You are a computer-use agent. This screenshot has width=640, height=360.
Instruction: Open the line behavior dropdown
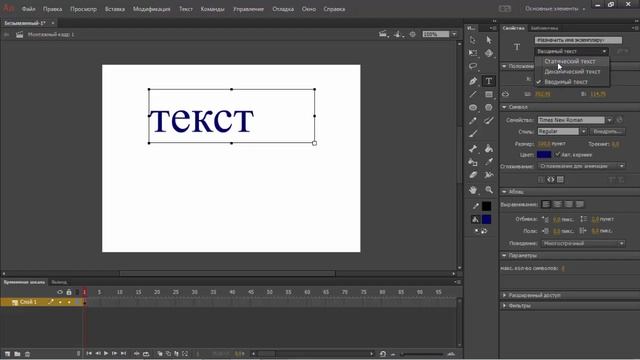tap(583, 243)
